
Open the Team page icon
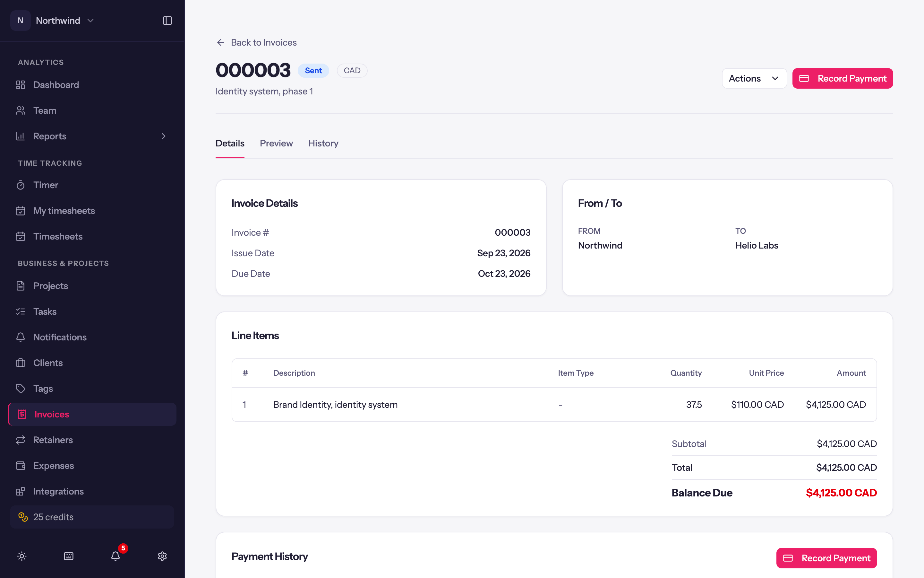21,110
